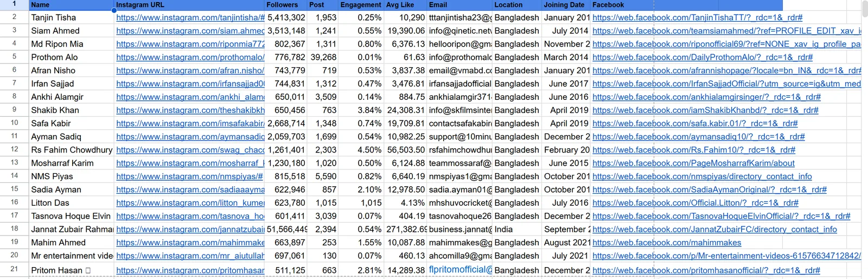The image size is (868, 279).
Task: Select the cell containing Md Ripon Mia
Action: point(71,44)
